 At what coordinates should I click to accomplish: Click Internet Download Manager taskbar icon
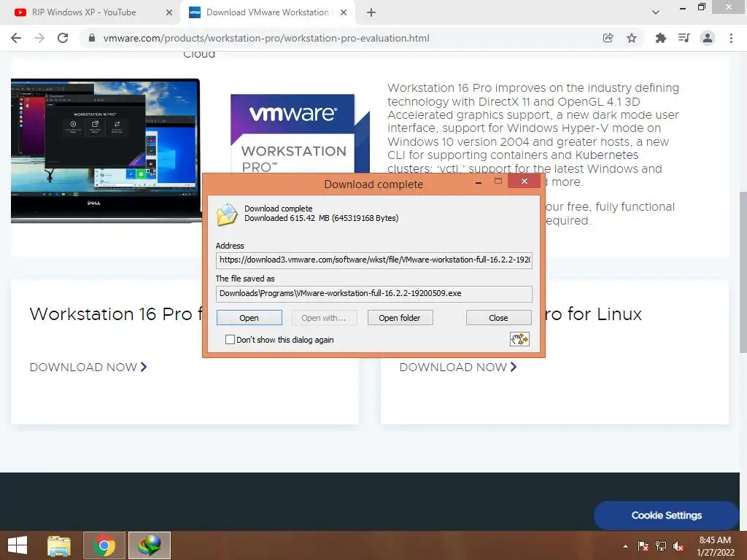click(150, 545)
